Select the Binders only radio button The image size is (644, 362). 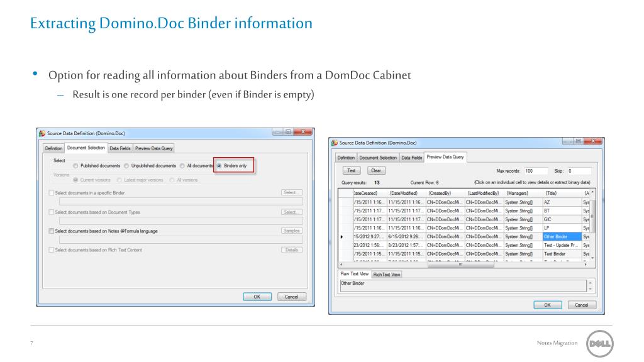[x=219, y=166]
